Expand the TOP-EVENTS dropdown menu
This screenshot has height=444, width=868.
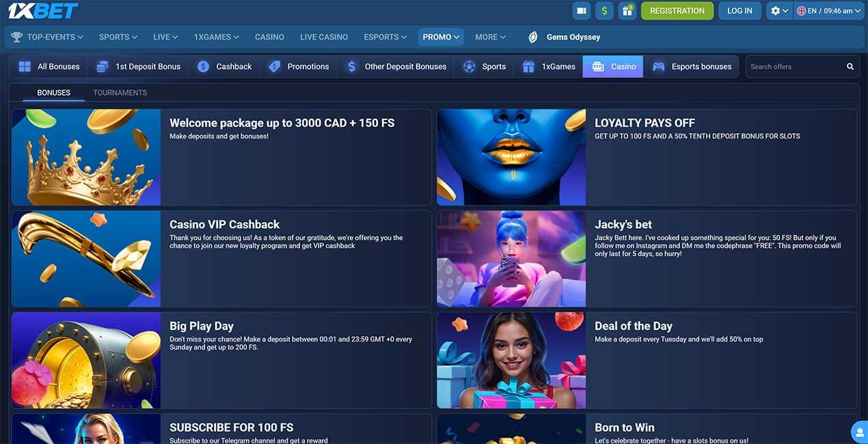click(55, 37)
